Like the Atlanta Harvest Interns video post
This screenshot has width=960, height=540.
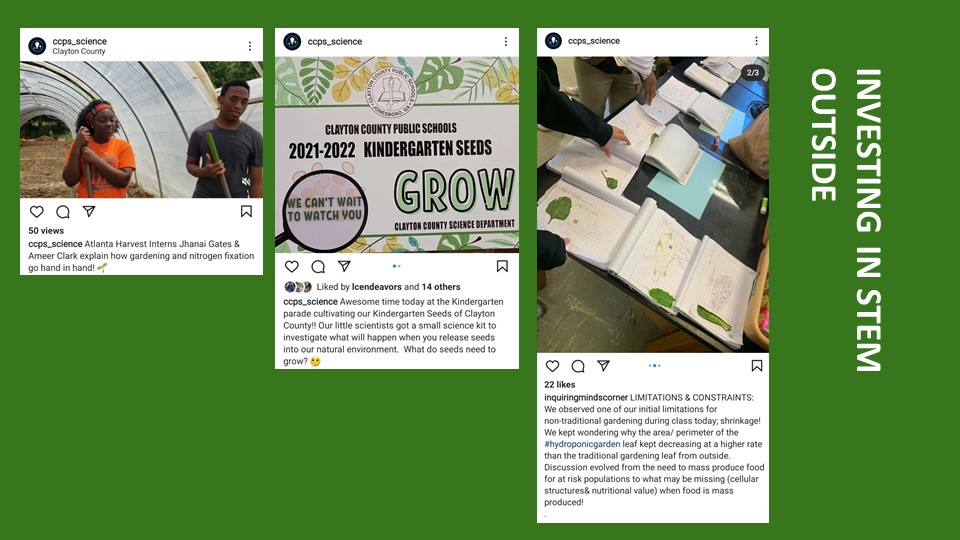[37, 212]
